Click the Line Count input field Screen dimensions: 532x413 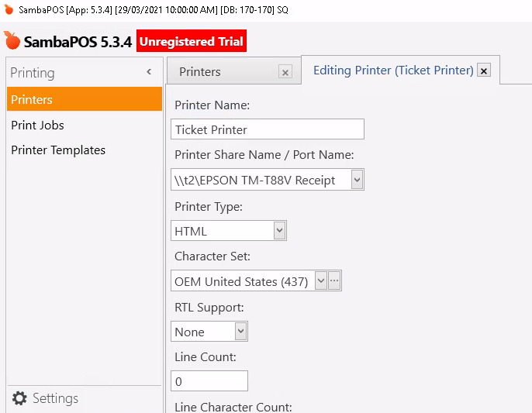(209, 381)
